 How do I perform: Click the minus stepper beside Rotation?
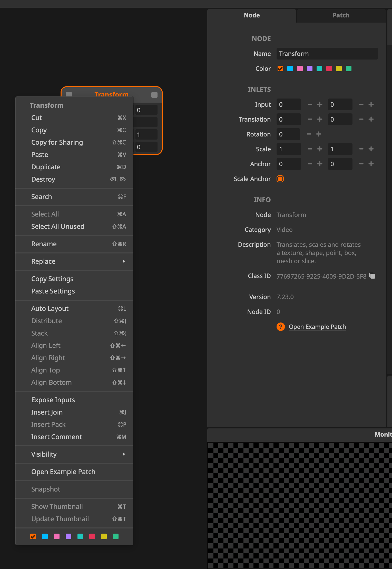pyautogui.click(x=309, y=134)
